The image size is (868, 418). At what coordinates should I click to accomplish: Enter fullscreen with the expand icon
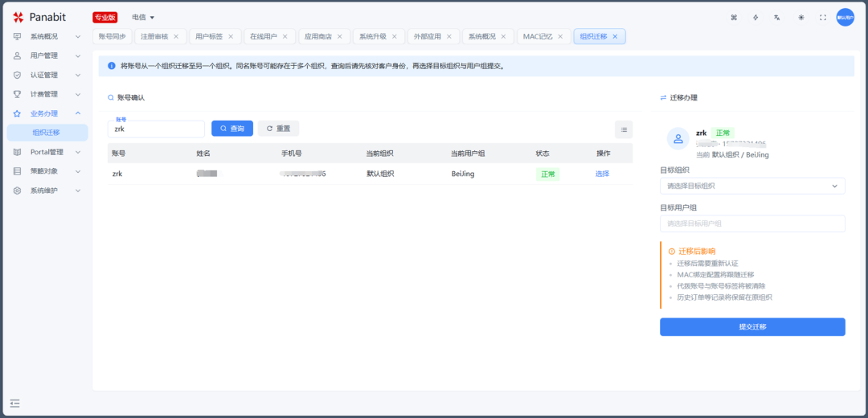823,18
